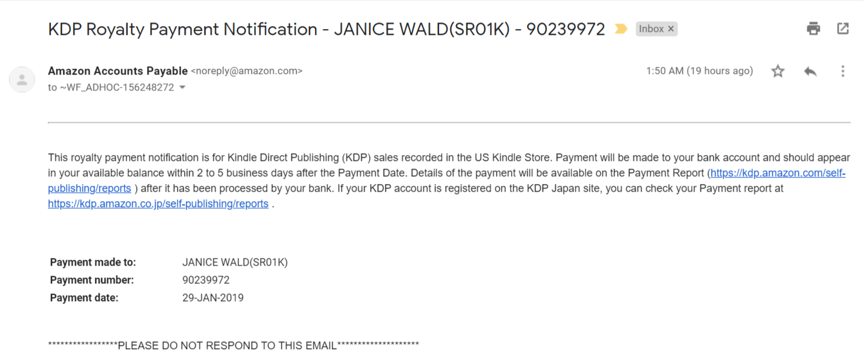This screenshot has height=355, width=868.
Task: Open email in new window icon
Action: (x=843, y=28)
